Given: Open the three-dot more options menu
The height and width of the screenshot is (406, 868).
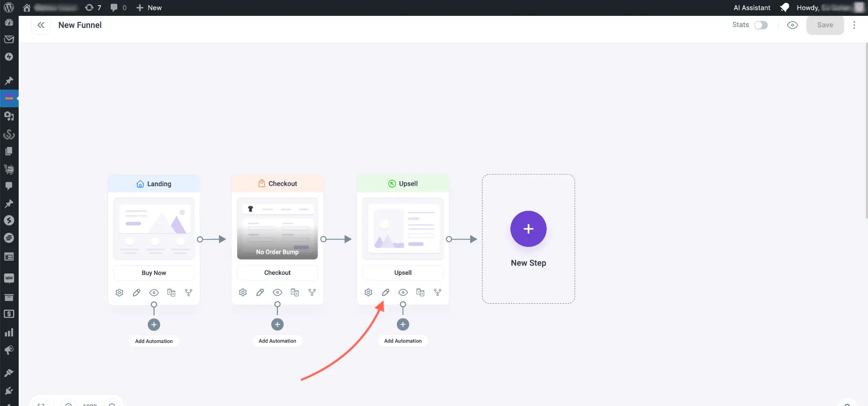Looking at the screenshot, I should point(854,25).
